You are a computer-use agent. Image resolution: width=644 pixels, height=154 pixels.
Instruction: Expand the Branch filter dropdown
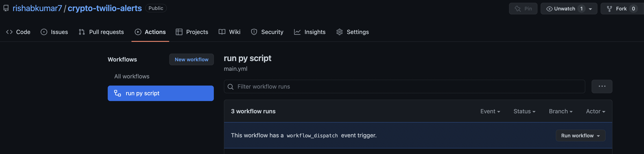pyautogui.click(x=561, y=111)
